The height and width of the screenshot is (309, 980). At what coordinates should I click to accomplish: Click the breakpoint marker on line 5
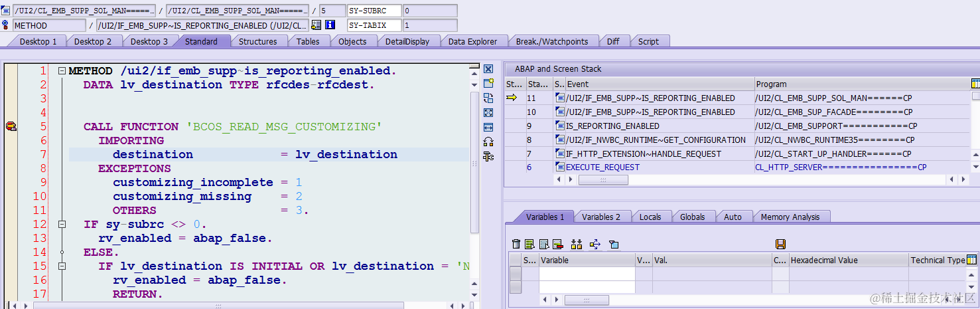[x=11, y=126]
